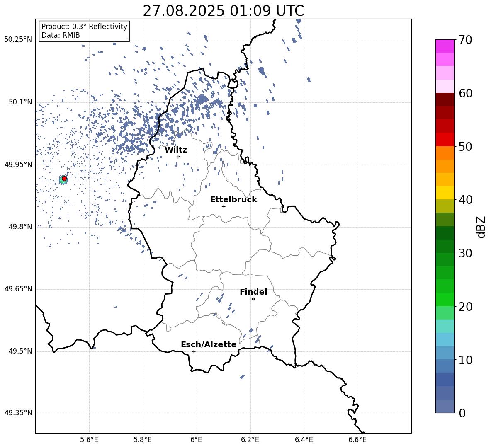Click the bright red colorbar segment above 50
The image size is (491, 448).
click(445, 140)
